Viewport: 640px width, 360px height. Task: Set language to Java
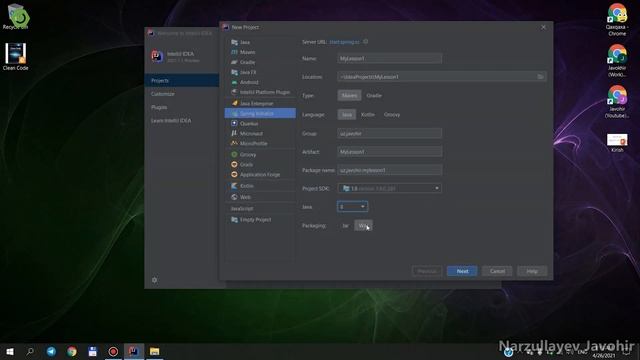[x=347, y=115]
